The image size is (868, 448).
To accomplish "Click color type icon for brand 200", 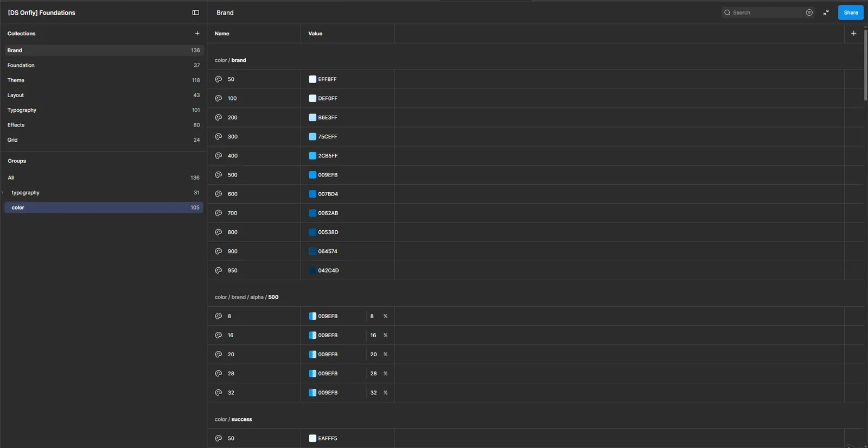I will 219,117.
